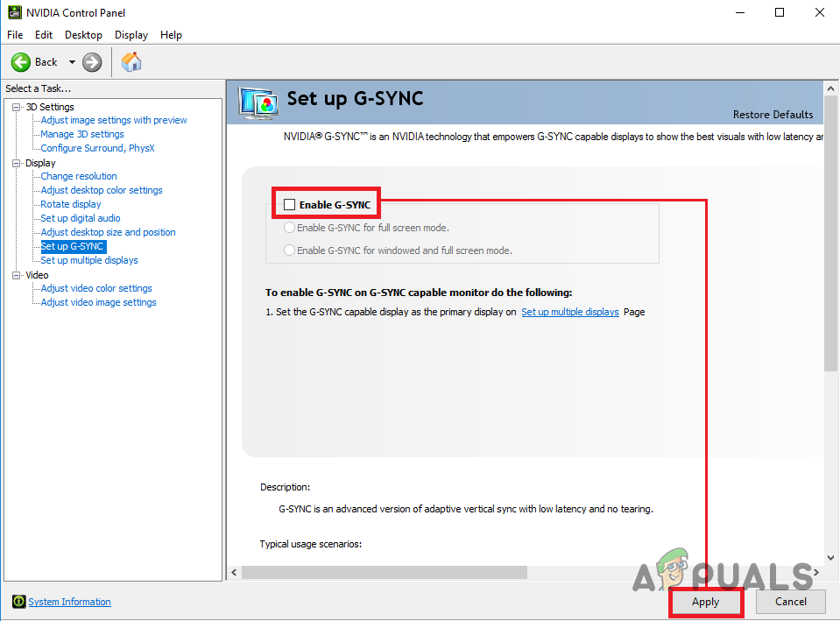The width and height of the screenshot is (840, 621).
Task: Open the home page via house icon
Action: (x=131, y=62)
